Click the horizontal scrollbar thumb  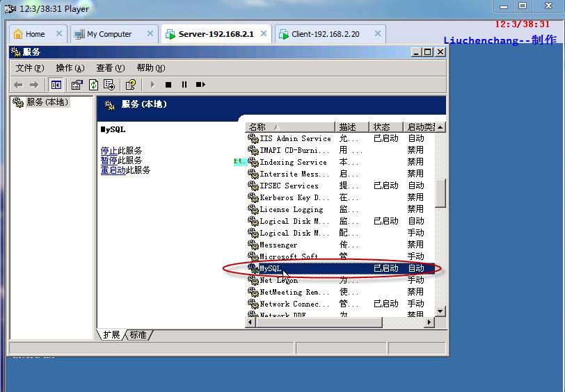pos(319,322)
